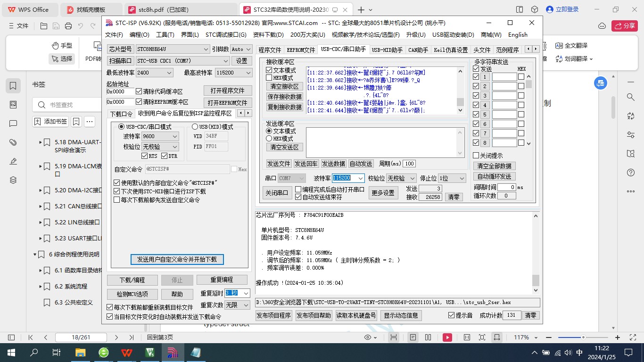644x362 pixels.
Task: Click the STC-ISP icon in the taskbar
Action: tap(173, 352)
